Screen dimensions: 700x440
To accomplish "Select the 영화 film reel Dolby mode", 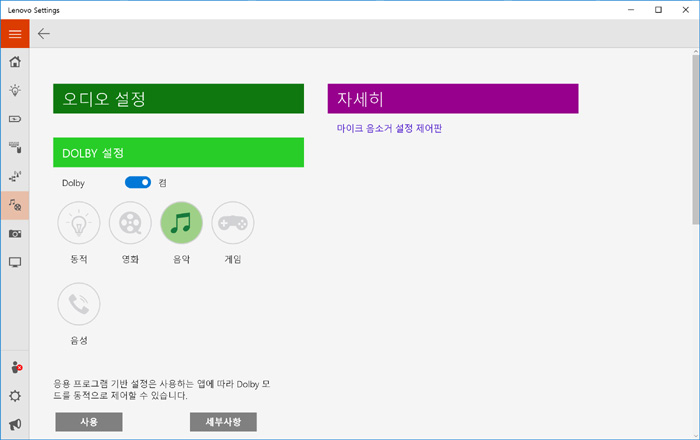I will (x=130, y=223).
